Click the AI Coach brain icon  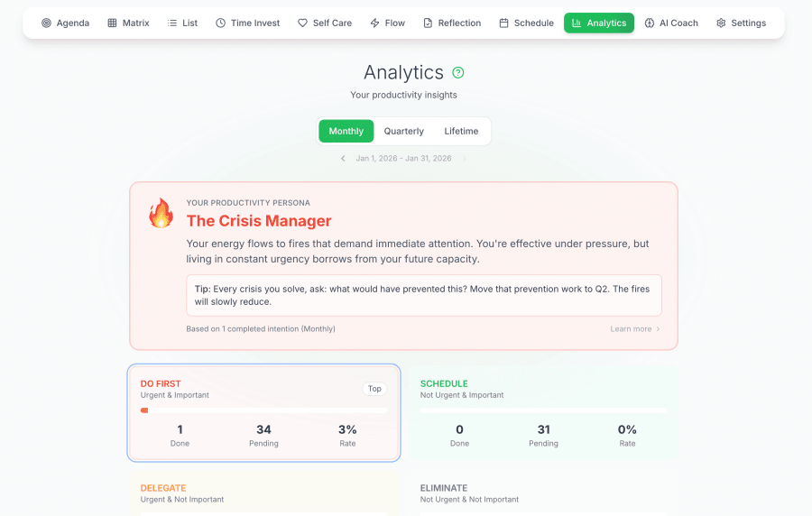pos(650,23)
